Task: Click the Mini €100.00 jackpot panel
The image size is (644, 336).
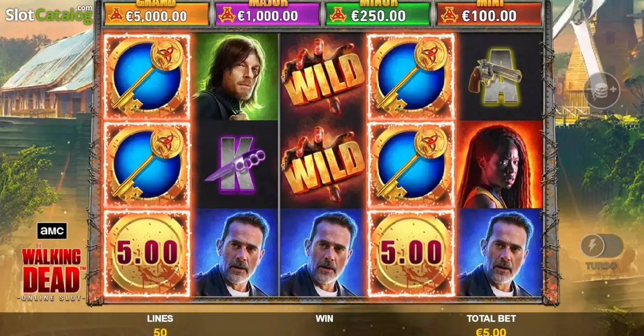Action: pos(488,14)
